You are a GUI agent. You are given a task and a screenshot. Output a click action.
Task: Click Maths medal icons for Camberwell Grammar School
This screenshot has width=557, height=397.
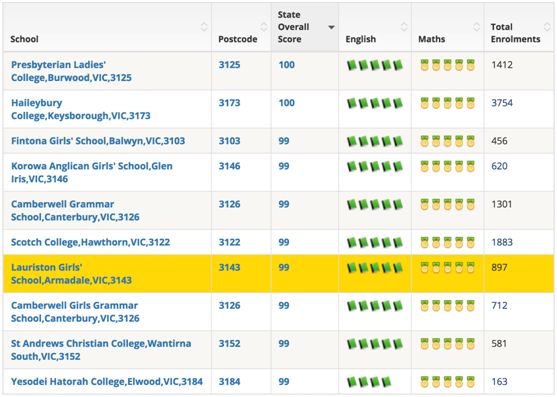[x=448, y=204]
